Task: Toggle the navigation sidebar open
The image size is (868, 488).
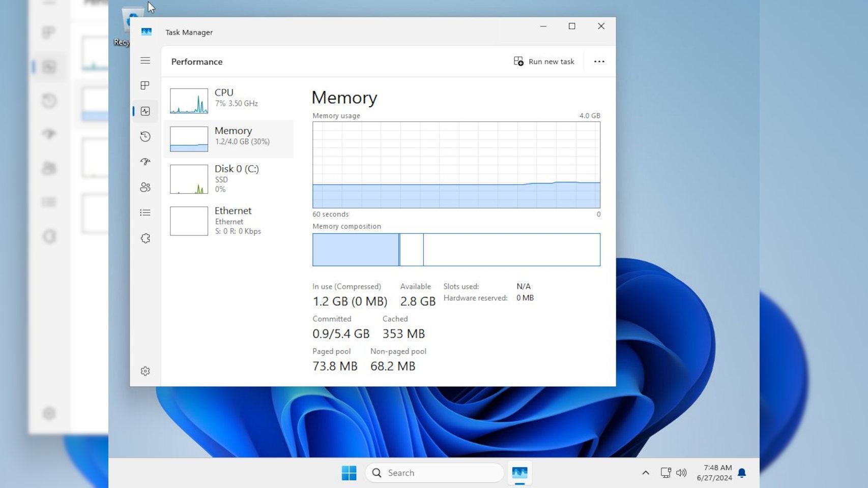Action: (146, 60)
